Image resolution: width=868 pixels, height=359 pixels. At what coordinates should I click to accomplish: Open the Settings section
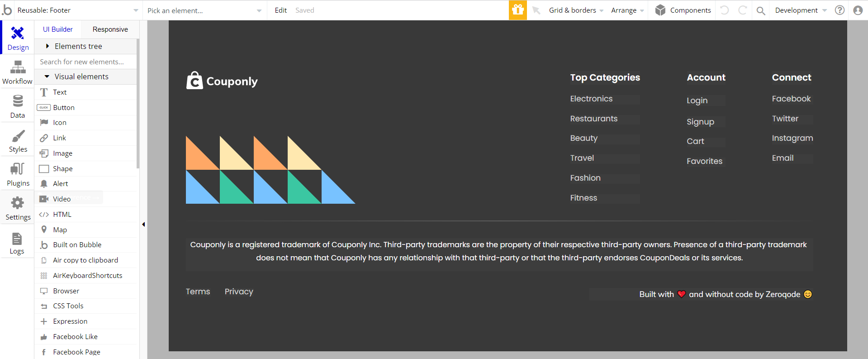tap(17, 207)
